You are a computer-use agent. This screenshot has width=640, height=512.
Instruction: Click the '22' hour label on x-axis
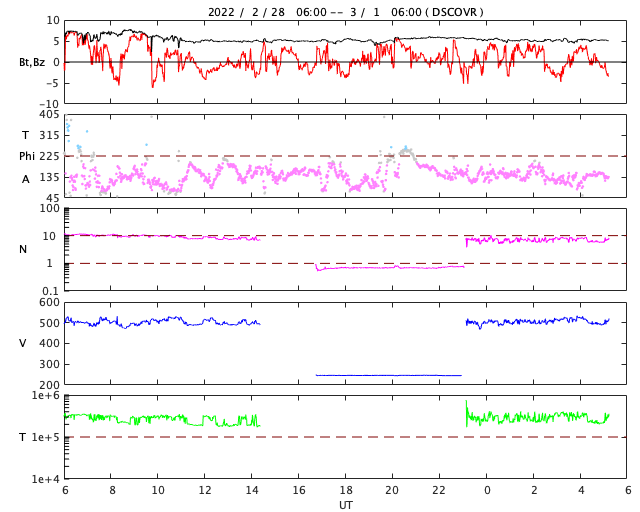439,490
